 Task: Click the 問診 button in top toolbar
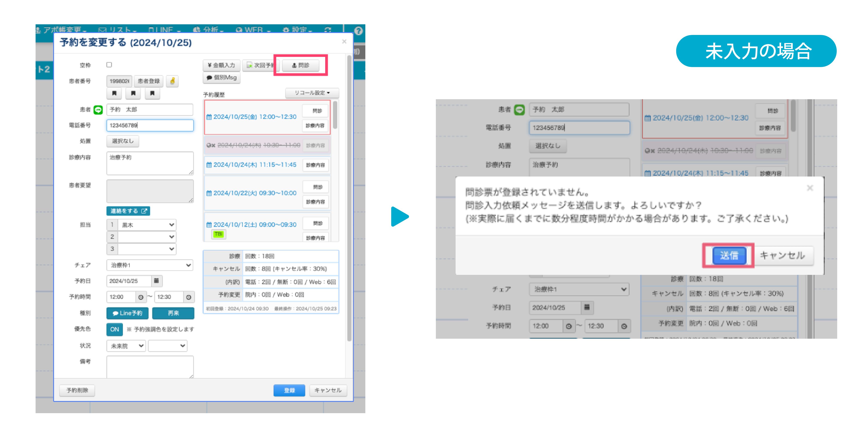[x=300, y=65]
